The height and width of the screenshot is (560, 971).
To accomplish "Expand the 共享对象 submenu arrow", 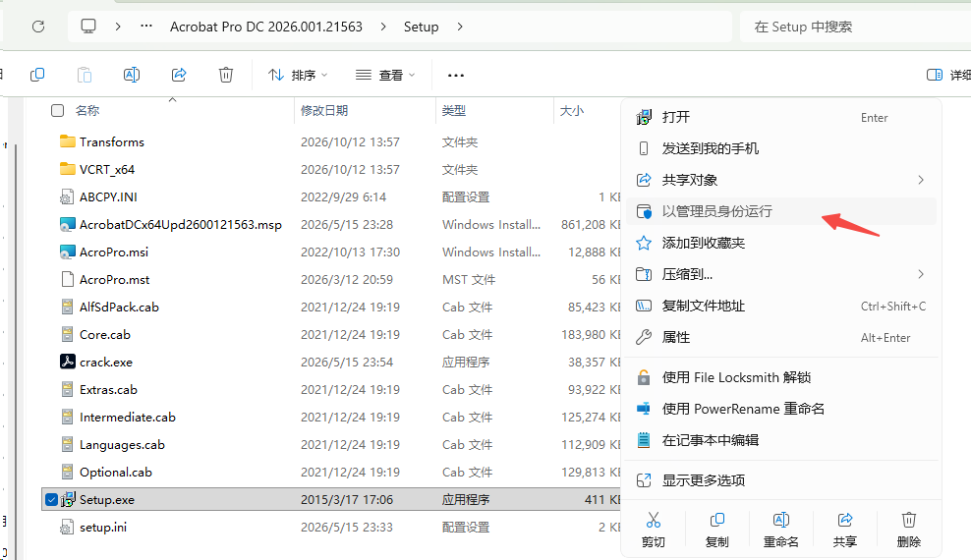I will [921, 180].
